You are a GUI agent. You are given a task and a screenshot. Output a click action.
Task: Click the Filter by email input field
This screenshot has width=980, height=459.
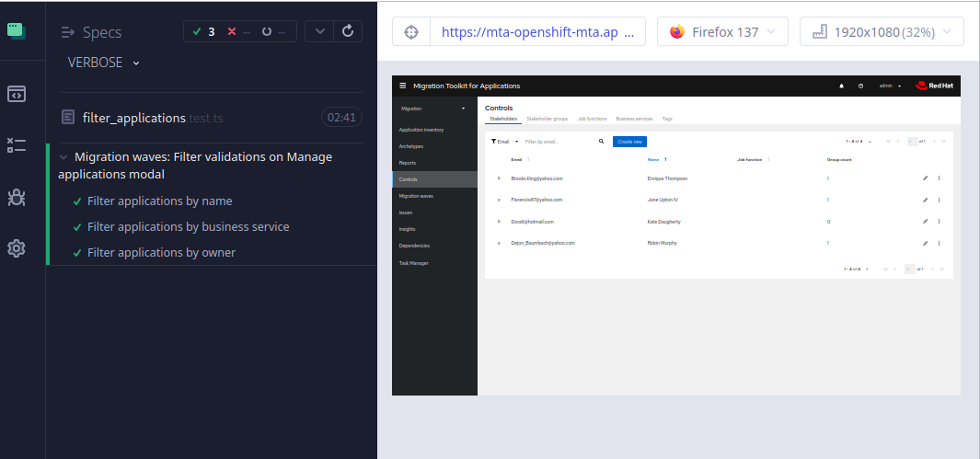click(558, 142)
